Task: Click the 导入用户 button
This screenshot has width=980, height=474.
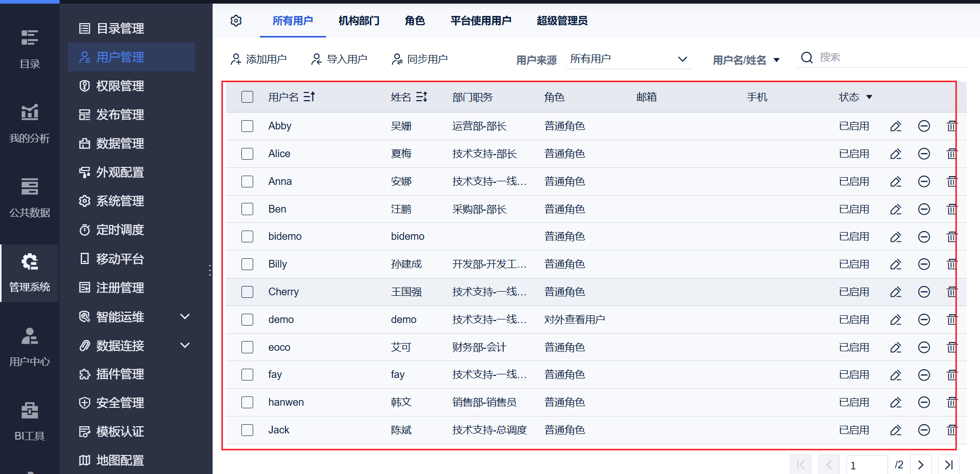Action: (339, 59)
